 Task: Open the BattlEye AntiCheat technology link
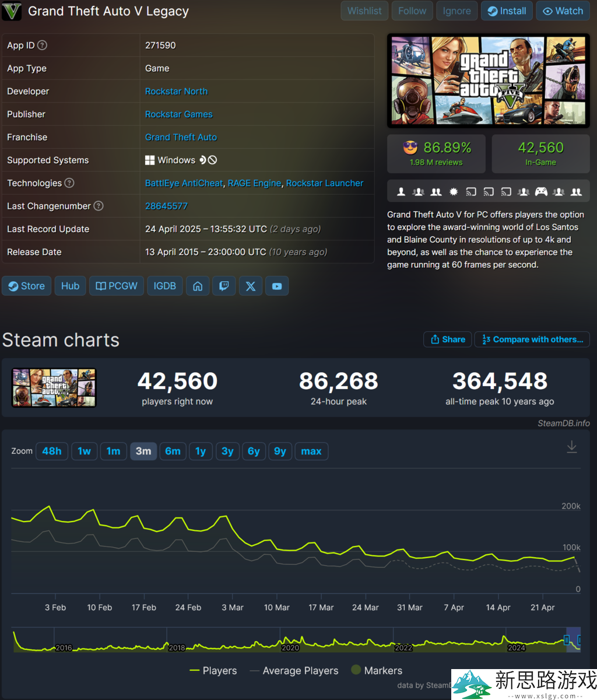tap(184, 183)
